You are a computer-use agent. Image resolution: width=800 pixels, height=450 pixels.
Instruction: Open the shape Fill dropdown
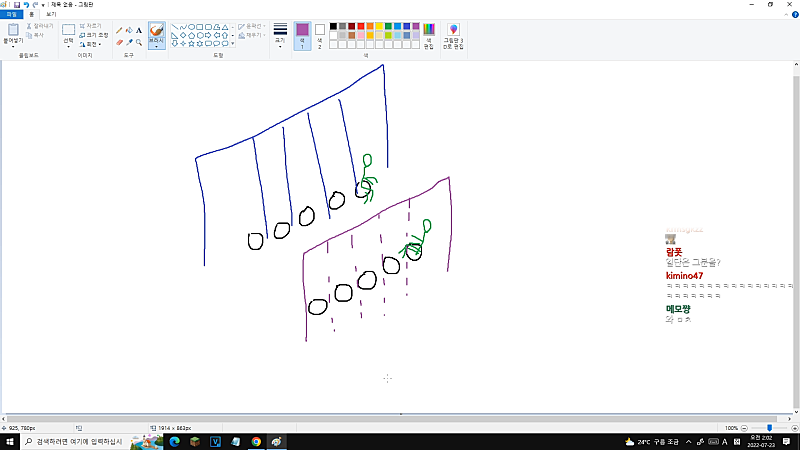[x=252, y=35]
